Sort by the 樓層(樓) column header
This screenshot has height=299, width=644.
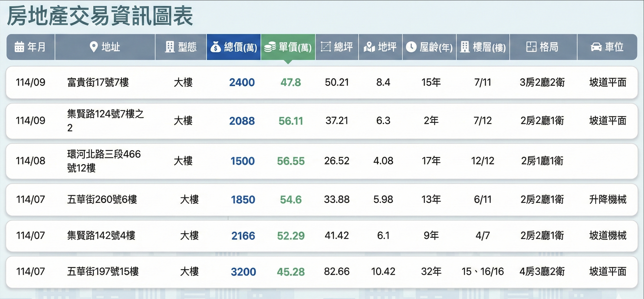[x=483, y=47]
